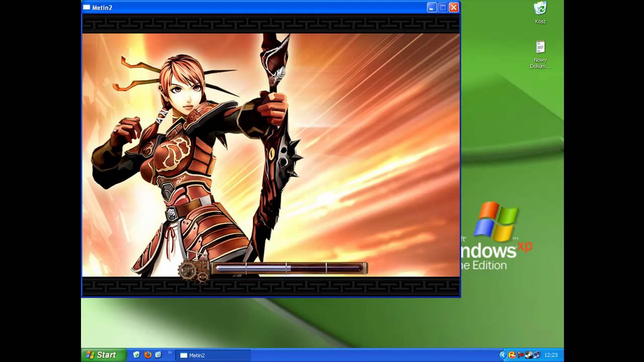The height and width of the screenshot is (362, 644).
Task: Click the yellow e icon in the tray
Action: [512, 355]
